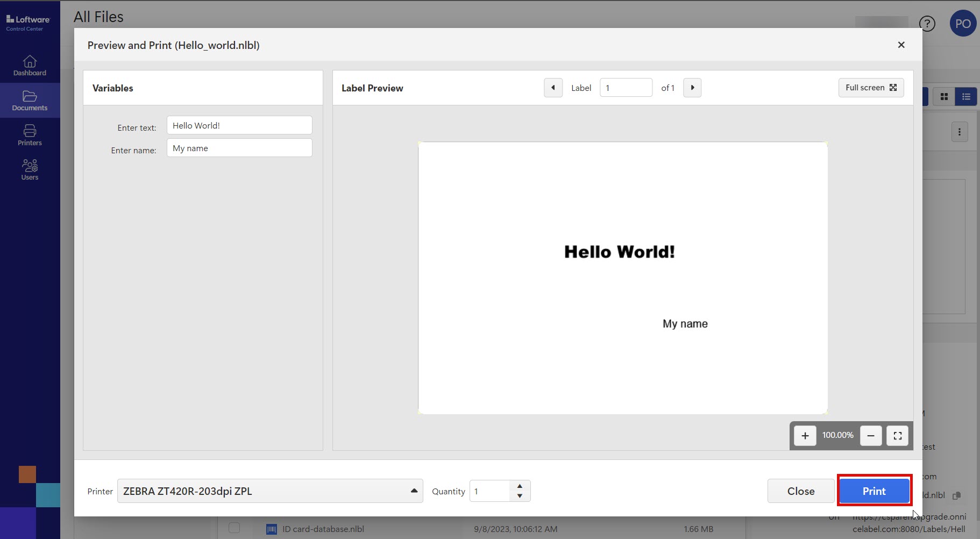
Task: Open the Dashboard section in sidebar
Action: pyautogui.click(x=30, y=66)
